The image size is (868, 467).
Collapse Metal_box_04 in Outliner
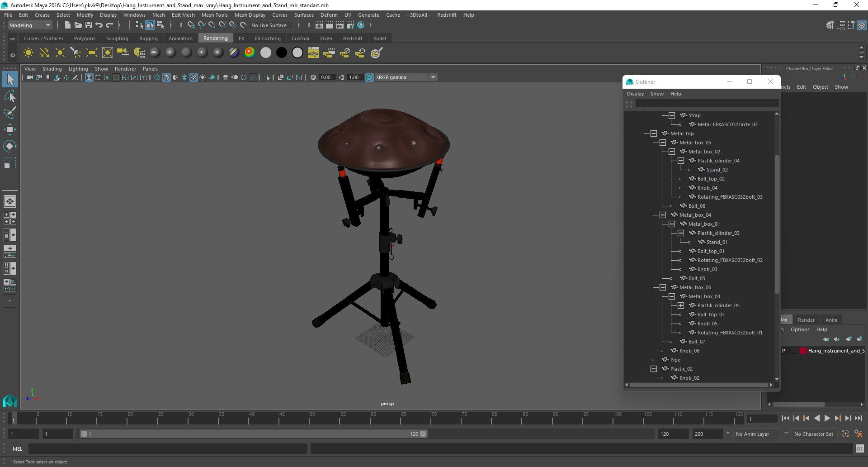pyautogui.click(x=663, y=215)
